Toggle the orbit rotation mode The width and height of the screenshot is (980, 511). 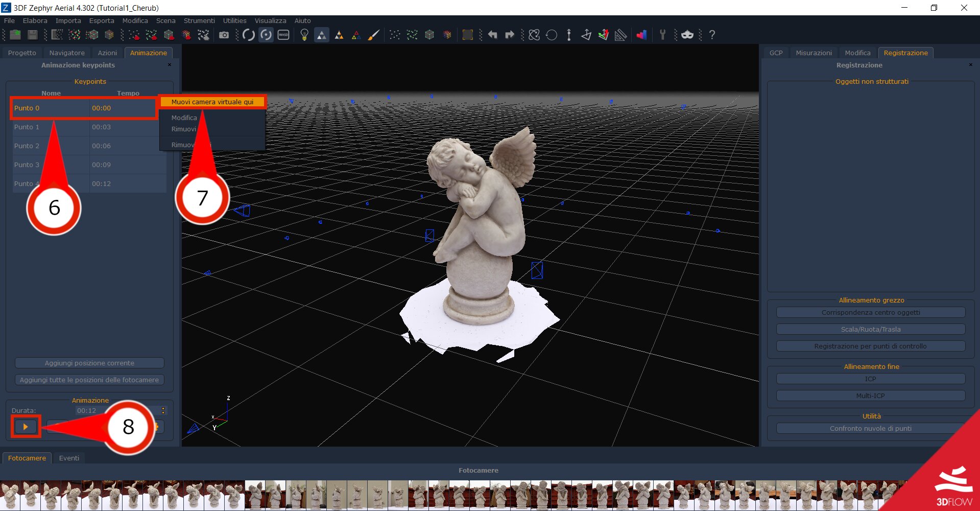coord(266,35)
